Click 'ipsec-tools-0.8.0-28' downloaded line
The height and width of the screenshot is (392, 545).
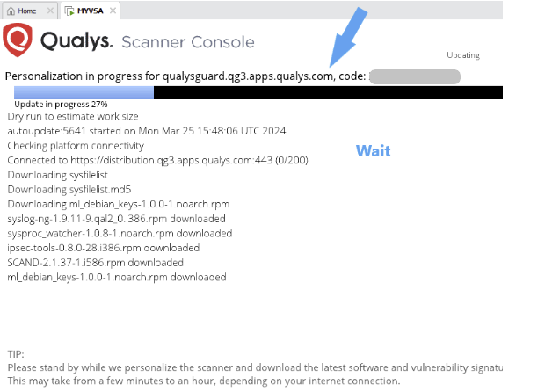pos(104,248)
